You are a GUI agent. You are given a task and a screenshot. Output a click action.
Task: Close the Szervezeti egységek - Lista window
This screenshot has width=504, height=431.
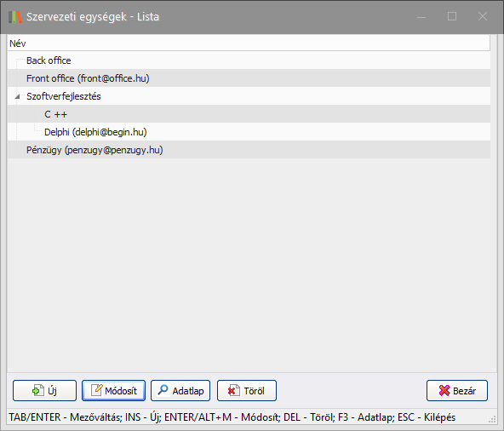pos(483,16)
